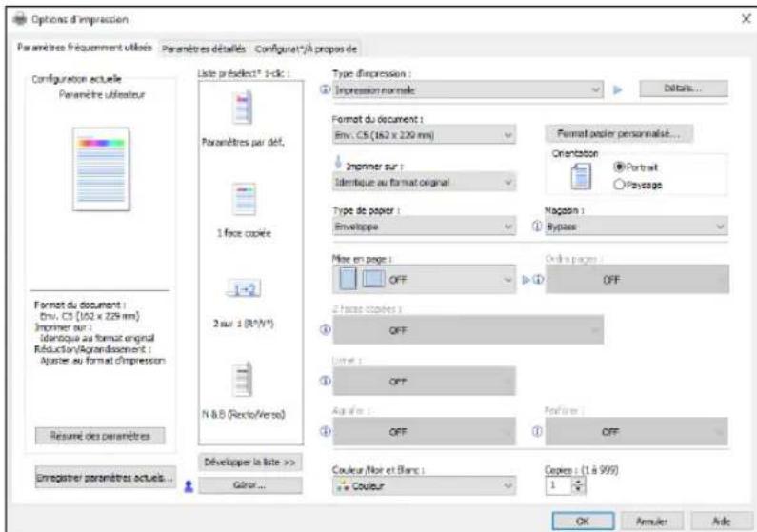Click the orientation page icon
757x532 pixels.
tap(581, 176)
